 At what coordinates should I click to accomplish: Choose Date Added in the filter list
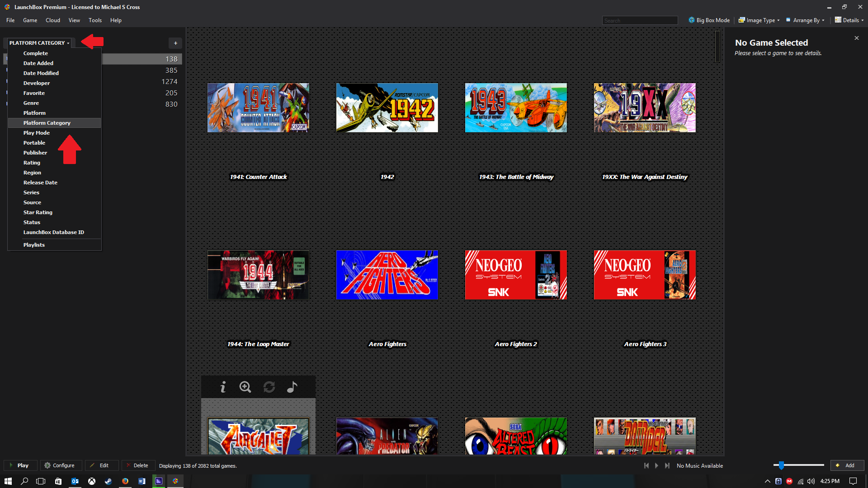(54, 63)
